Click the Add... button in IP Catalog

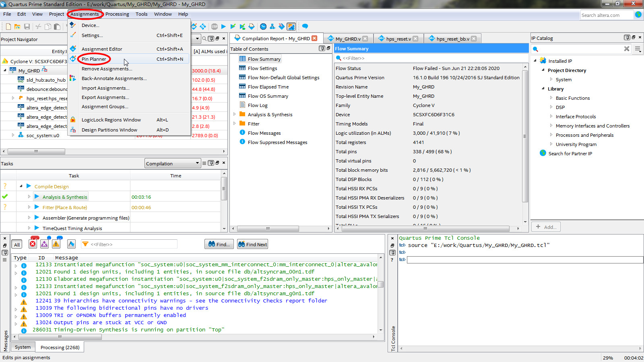pos(546,227)
